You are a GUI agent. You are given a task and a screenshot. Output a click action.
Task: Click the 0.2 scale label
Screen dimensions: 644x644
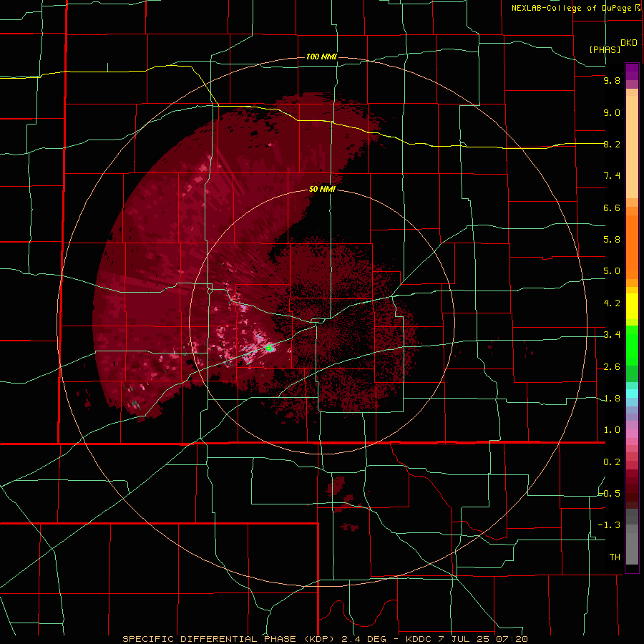(612, 462)
